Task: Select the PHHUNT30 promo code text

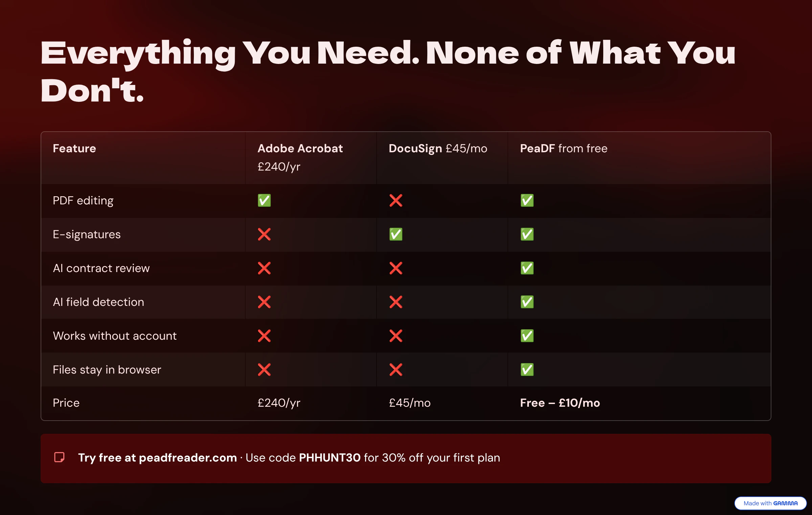Action: pyautogui.click(x=330, y=457)
